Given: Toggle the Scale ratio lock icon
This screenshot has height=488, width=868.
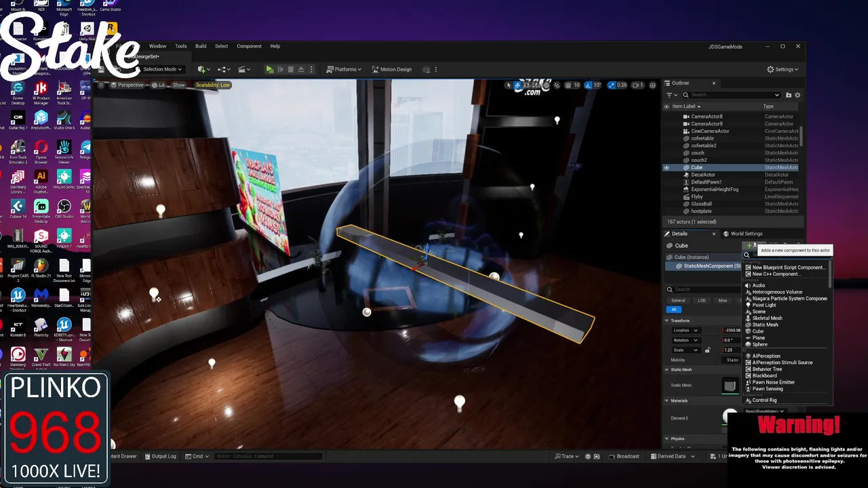Looking at the screenshot, I should [x=708, y=350].
